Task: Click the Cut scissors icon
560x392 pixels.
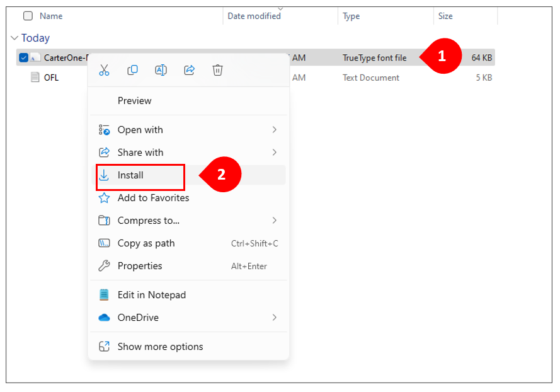Action: 104,70
